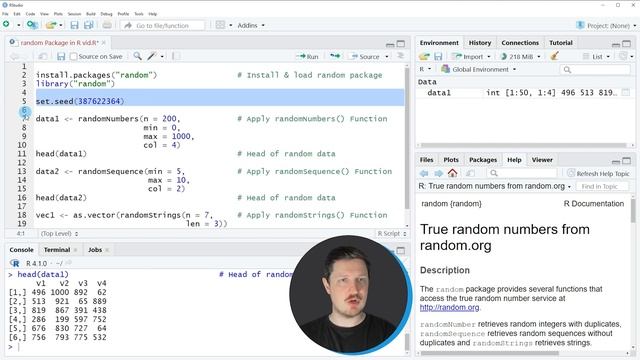Open the File menu
The height and width of the screenshot is (360, 640).
pyautogui.click(x=5, y=14)
